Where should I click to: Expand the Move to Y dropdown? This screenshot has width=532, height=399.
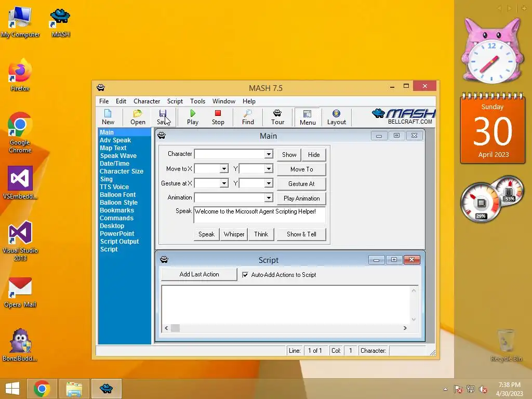point(269,169)
